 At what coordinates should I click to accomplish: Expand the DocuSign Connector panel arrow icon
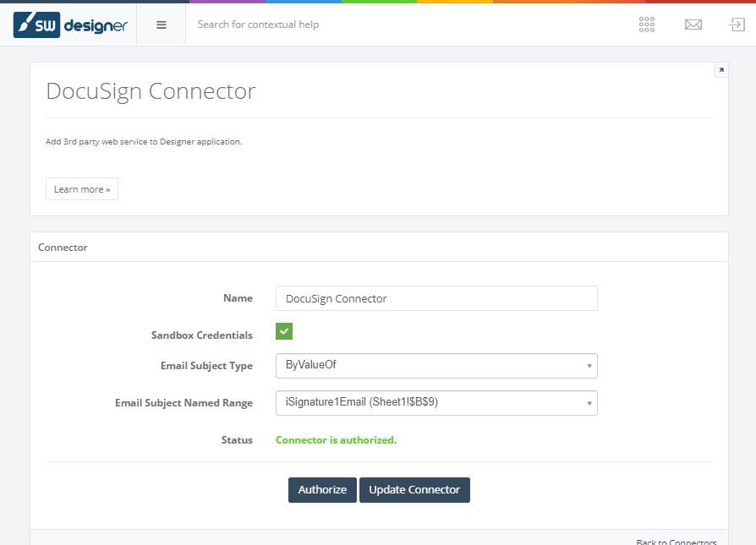721,70
